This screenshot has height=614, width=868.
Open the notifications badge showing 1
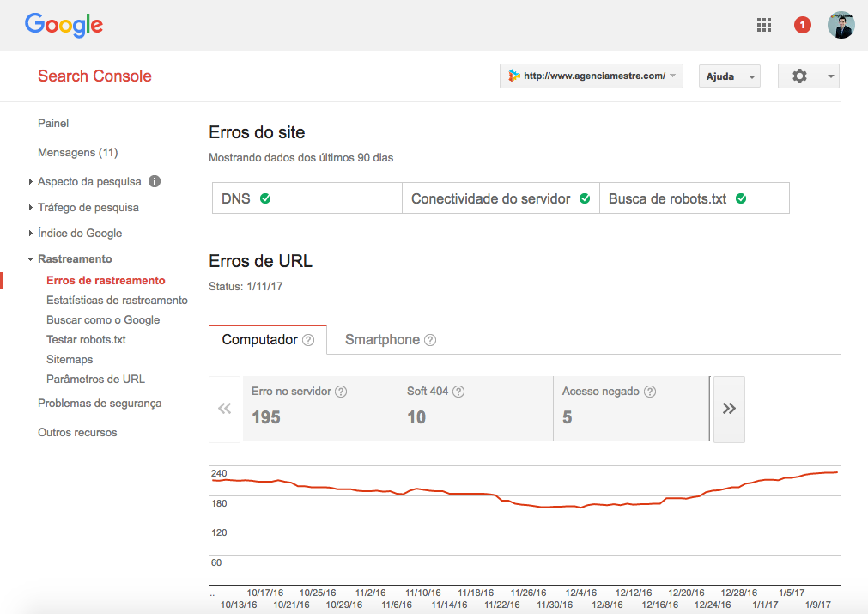tap(802, 24)
